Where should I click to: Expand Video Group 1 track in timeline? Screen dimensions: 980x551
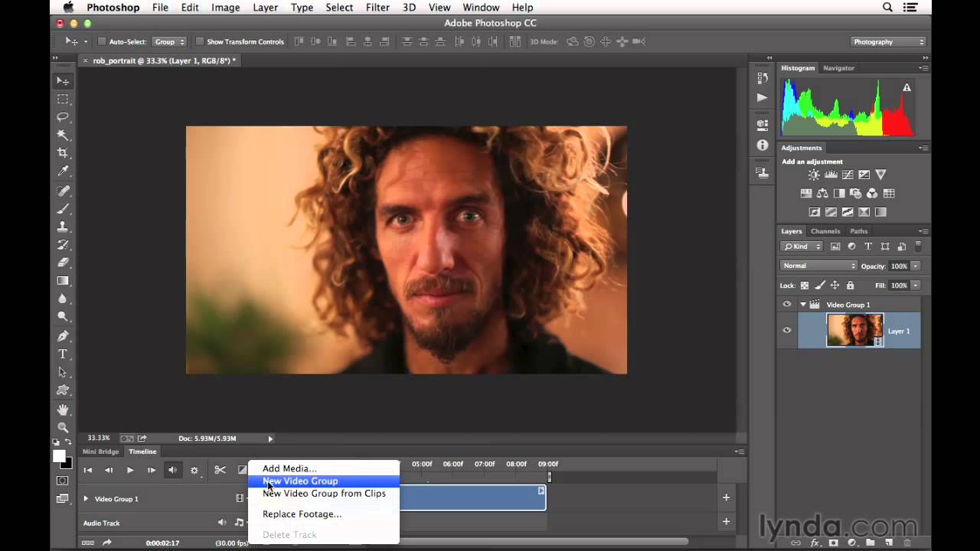pos(86,499)
